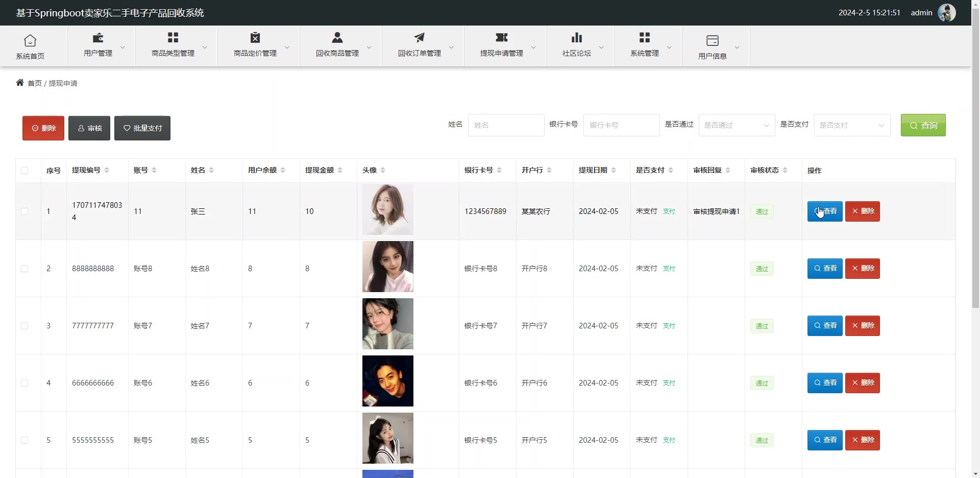Viewport: 980px width, 478px height.
Task: Open 回收订单管理 paper plane icon
Action: tap(420, 37)
